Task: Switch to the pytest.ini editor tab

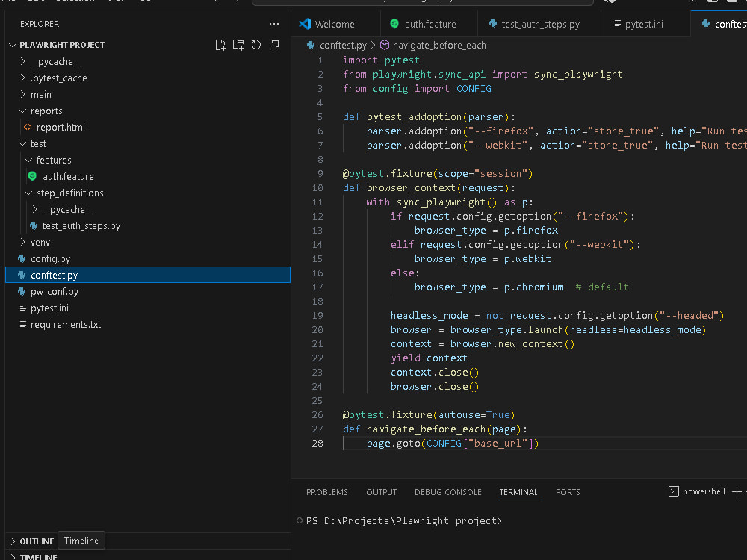Action: tap(644, 24)
